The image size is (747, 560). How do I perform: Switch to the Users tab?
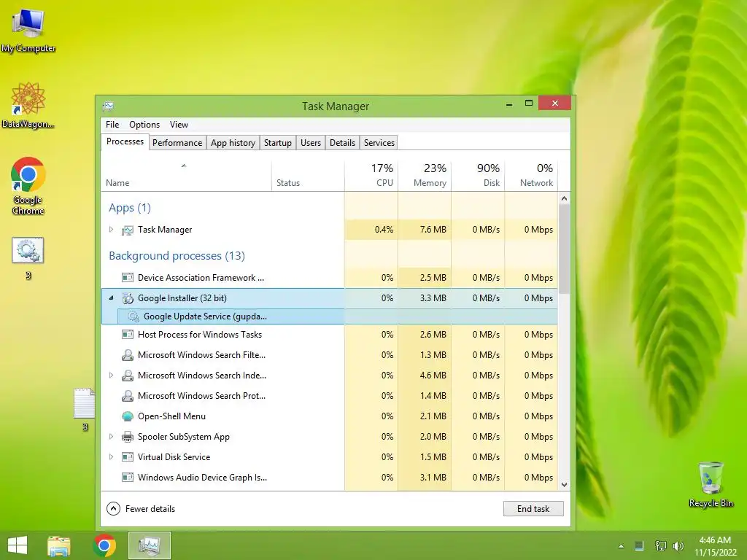click(x=311, y=143)
